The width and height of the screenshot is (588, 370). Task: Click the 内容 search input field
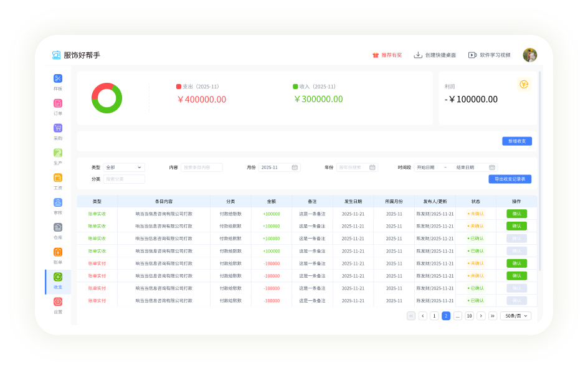[201, 168]
